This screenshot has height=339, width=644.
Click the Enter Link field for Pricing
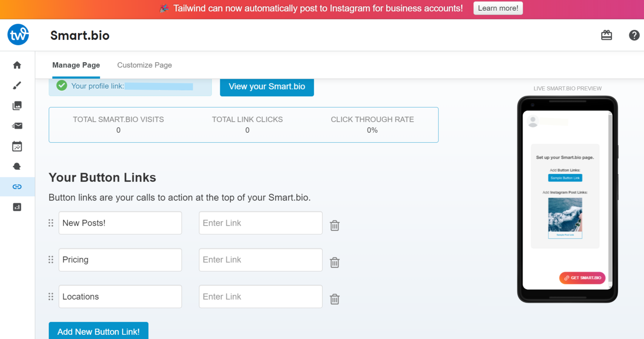coord(261,260)
